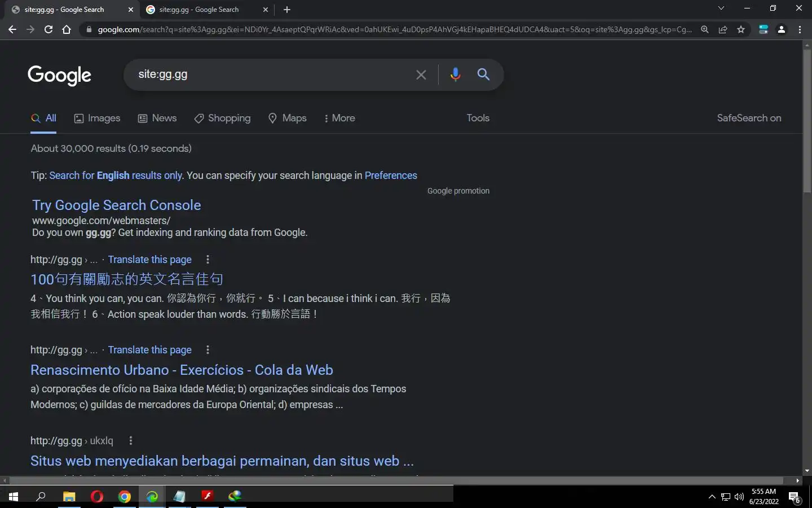The height and width of the screenshot is (508, 812).
Task: Open a new browser tab
Action: tap(287, 10)
